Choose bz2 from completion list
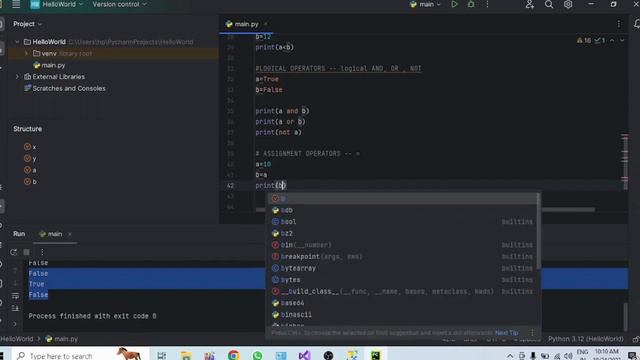Image resolution: width=640 pixels, height=360 pixels. pos(402,233)
